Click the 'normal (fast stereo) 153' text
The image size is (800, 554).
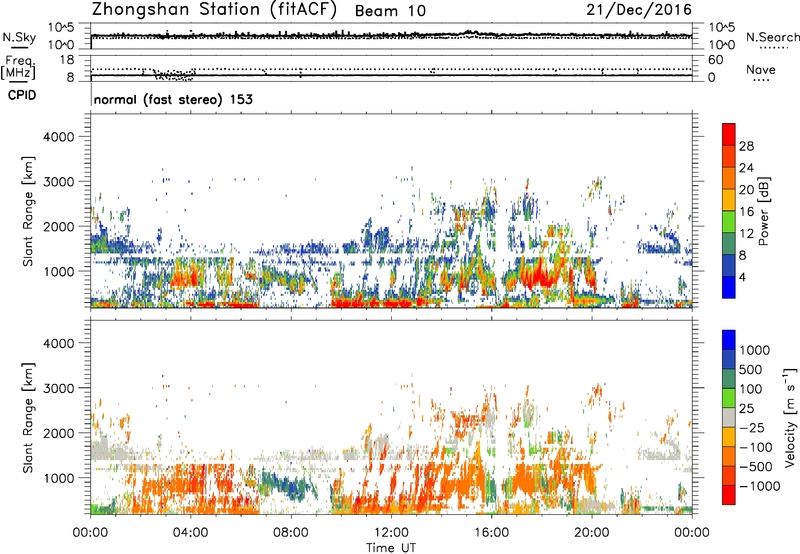[173, 99]
